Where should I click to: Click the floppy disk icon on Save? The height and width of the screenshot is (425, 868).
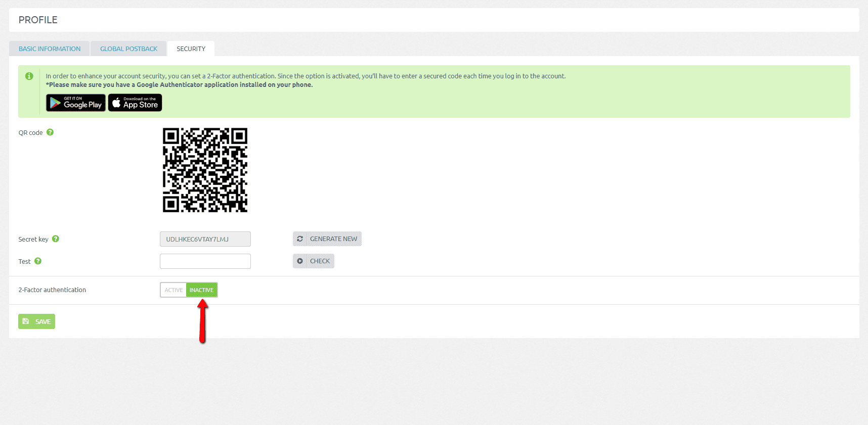pyautogui.click(x=26, y=321)
